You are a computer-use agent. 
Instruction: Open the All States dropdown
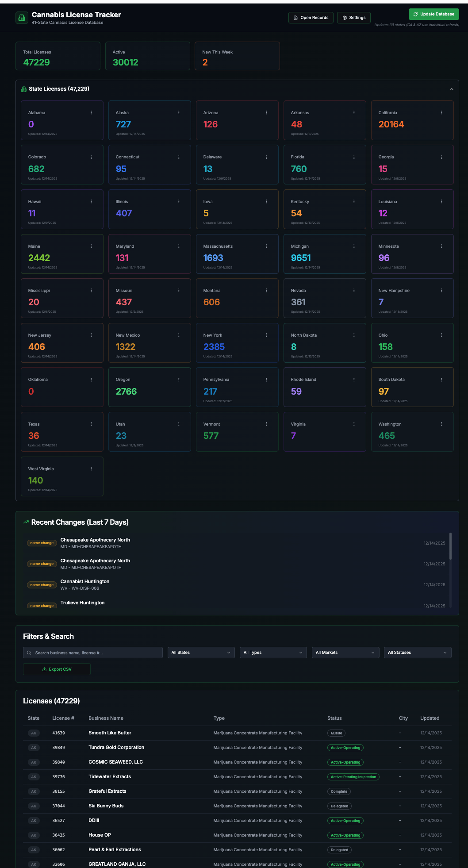[201, 653]
